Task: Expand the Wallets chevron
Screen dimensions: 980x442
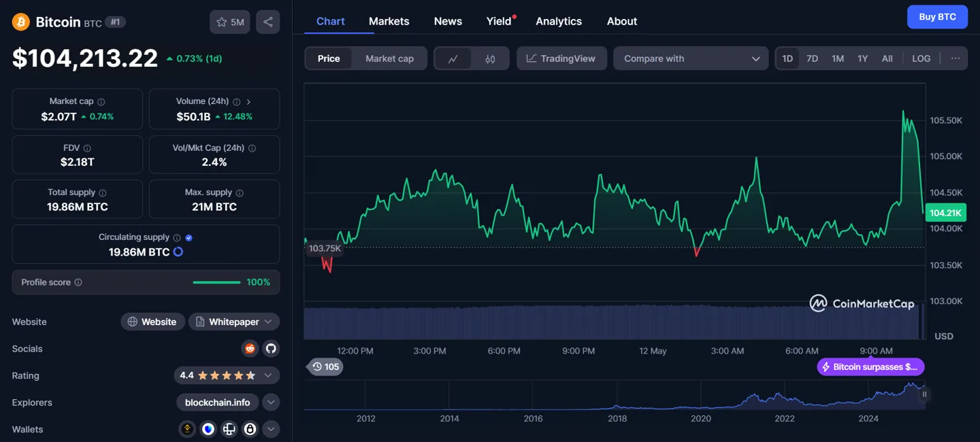Action: coord(271,429)
